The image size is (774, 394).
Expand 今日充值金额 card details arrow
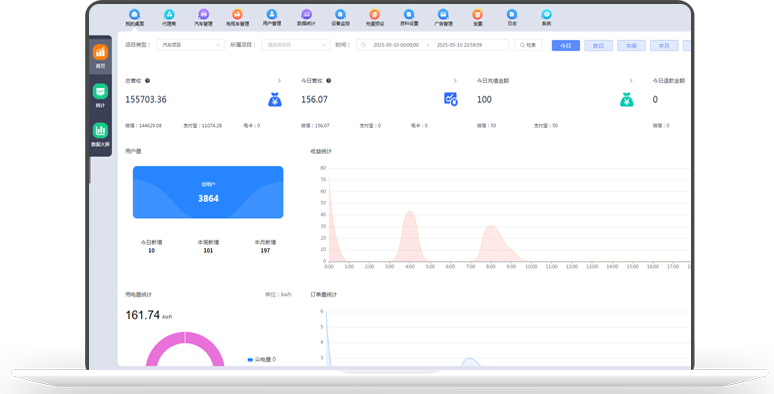click(x=631, y=80)
